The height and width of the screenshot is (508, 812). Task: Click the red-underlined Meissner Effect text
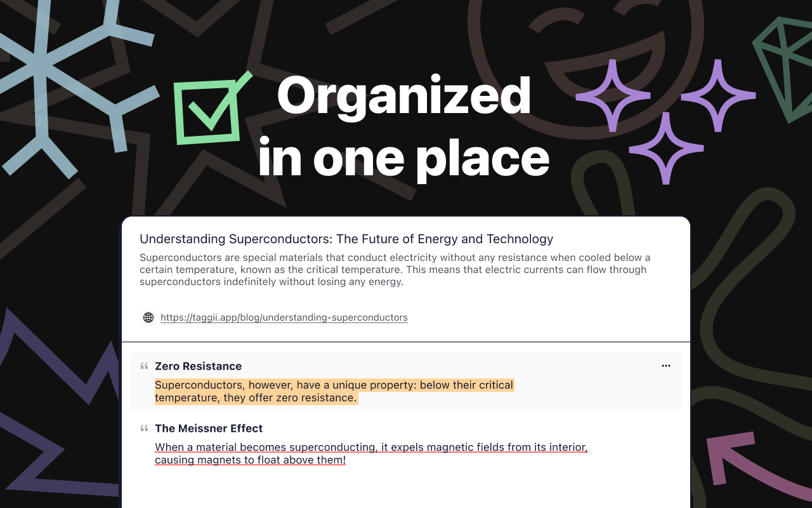pyautogui.click(x=371, y=453)
